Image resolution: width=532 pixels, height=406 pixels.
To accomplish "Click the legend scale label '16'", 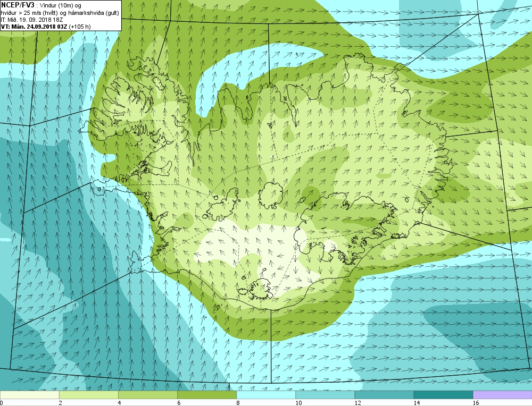I will (476, 403).
